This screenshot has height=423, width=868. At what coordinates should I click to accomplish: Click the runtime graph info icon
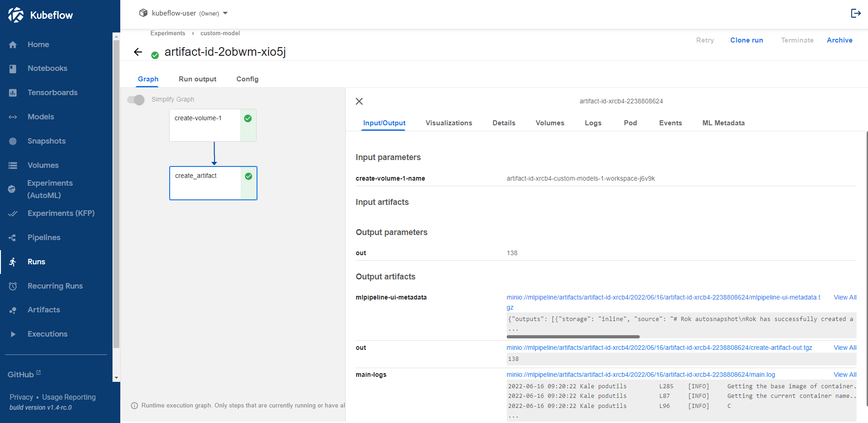(134, 406)
